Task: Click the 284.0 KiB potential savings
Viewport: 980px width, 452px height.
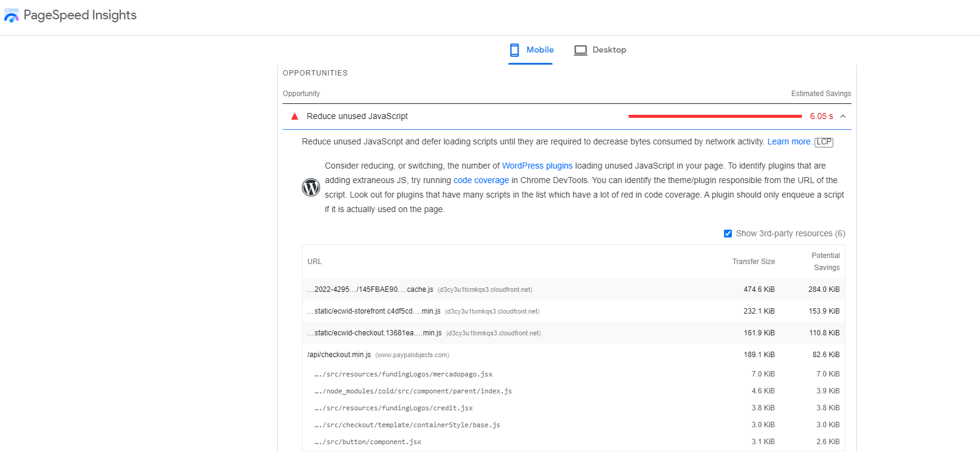Action: click(824, 289)
